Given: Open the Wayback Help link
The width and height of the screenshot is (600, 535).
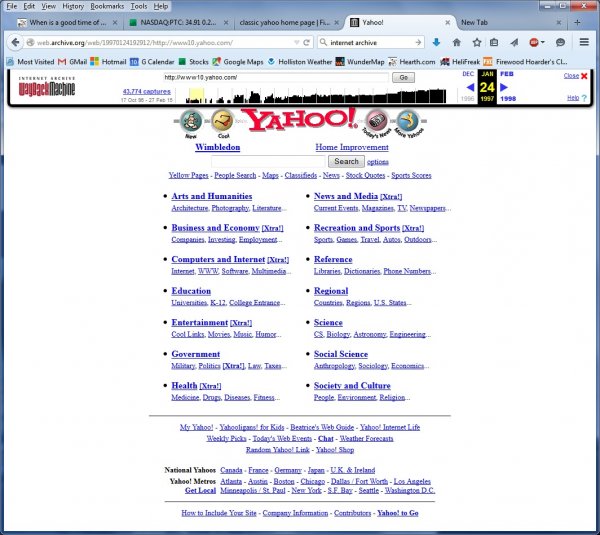Looking at the screenshot, I should [x=573, y=98].
